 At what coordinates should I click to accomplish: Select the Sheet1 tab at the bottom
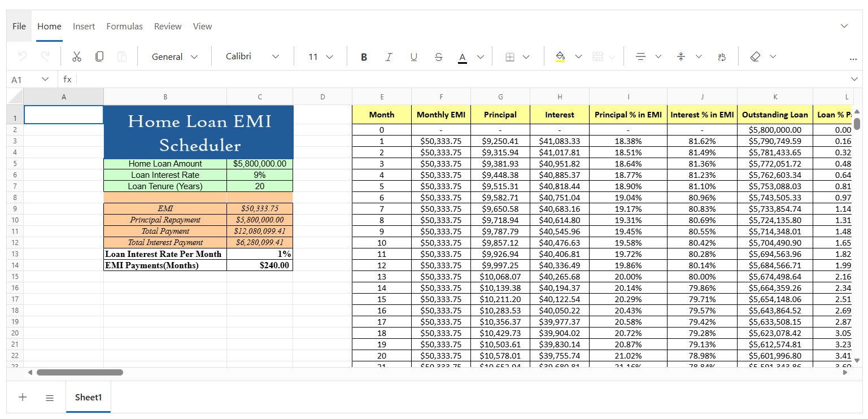[x=88, y=397]
